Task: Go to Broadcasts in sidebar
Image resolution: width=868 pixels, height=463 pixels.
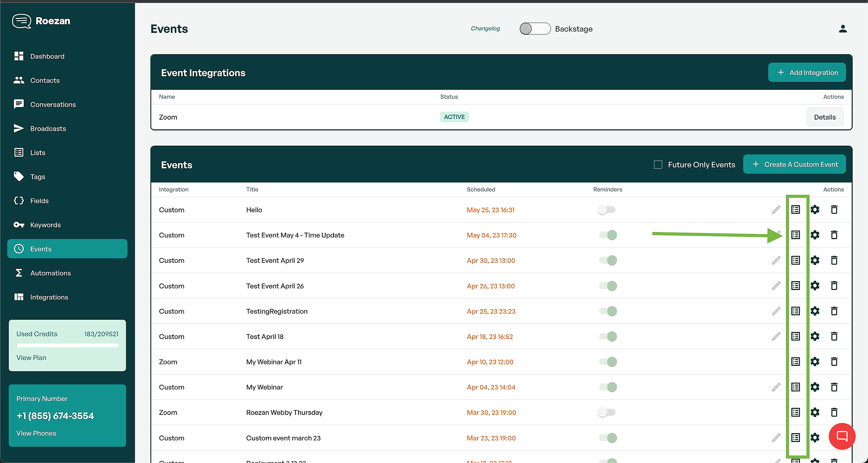Action: tap(48, 129)
